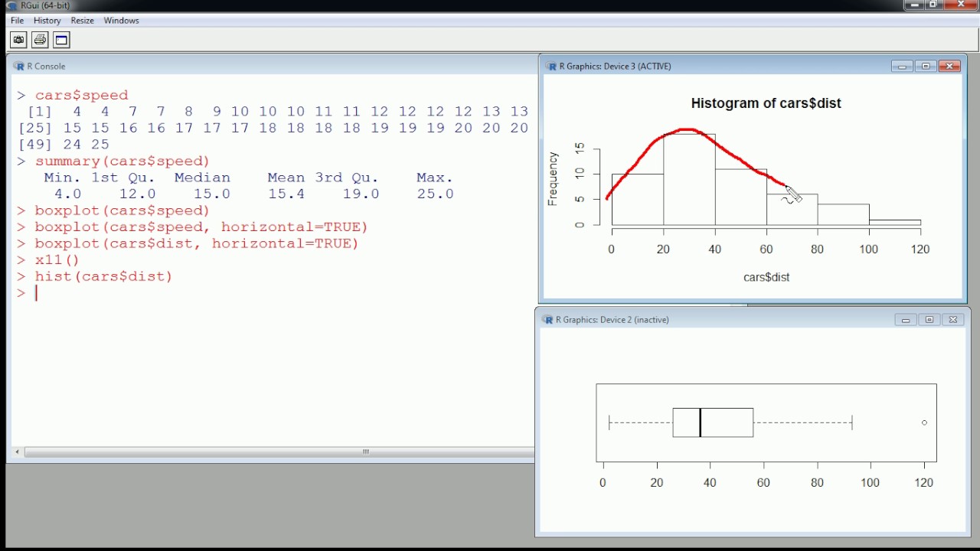Screen dimensions: 980x551
Task: Click the R Console title bar text
Action: [x=46, y=67]
